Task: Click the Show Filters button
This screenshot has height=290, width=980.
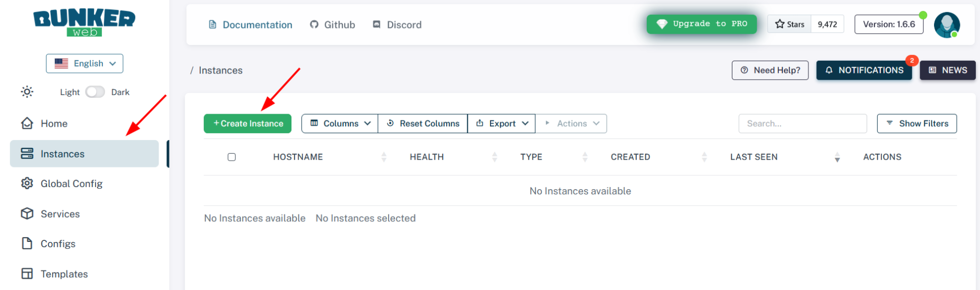Action: [x=917, y=124]
